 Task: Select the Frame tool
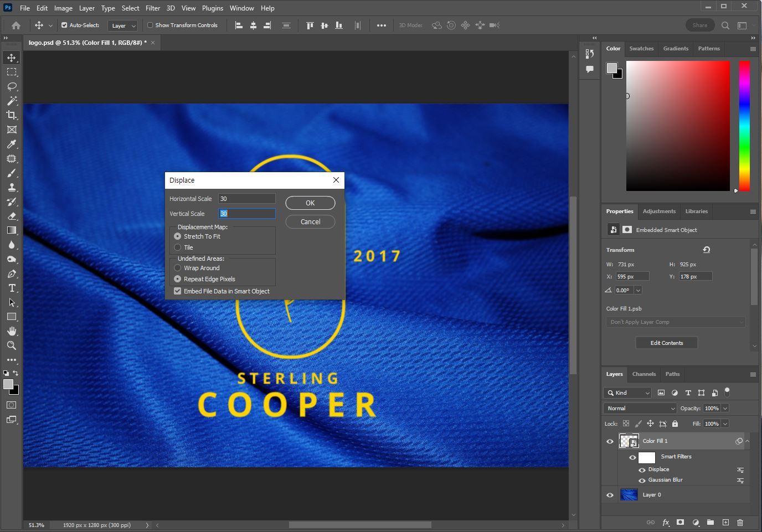12,130
